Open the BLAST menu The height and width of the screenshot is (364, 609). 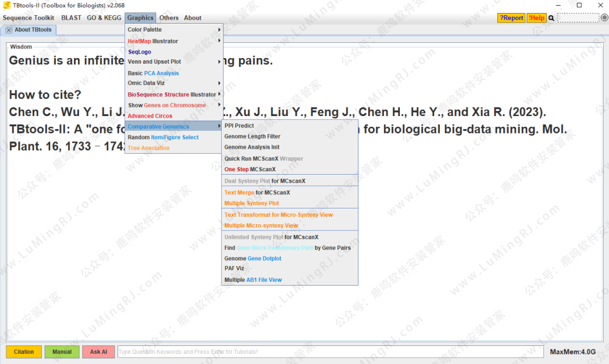click(71, 18)
